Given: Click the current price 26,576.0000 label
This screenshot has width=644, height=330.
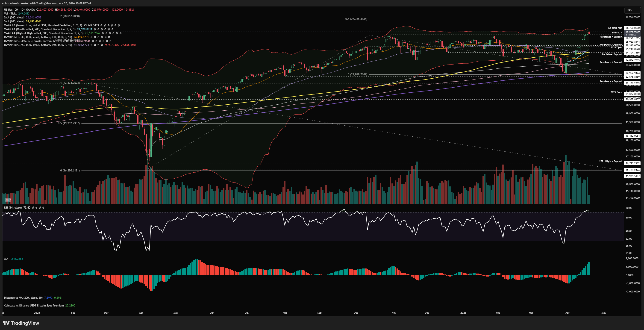Looking at the screenshot, I should point(632,32).
